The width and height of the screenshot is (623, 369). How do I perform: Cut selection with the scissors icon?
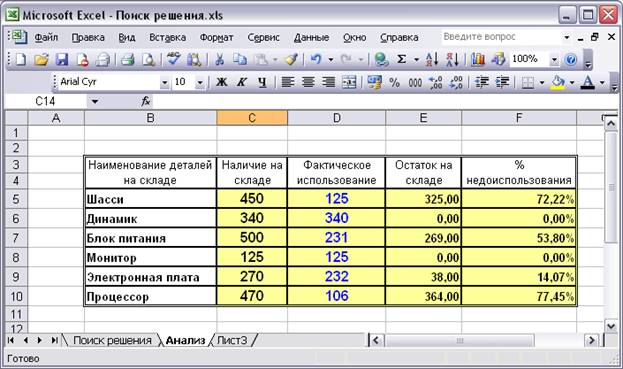coord(220,60)
